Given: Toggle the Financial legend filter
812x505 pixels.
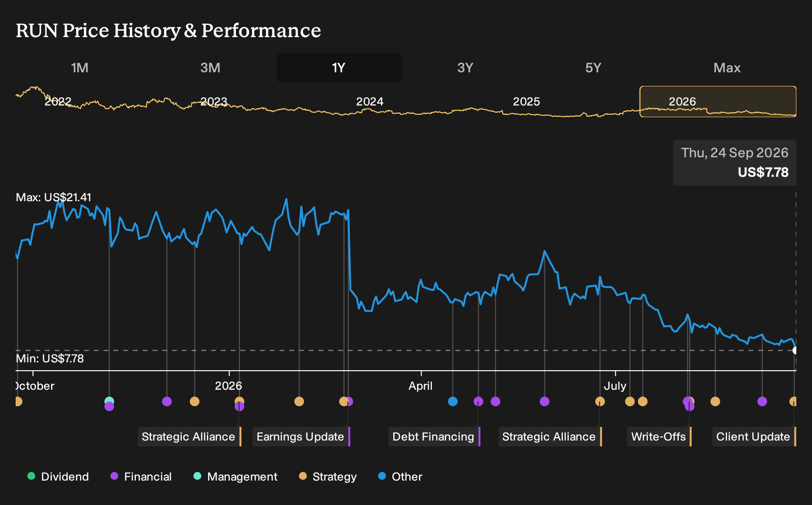Looking at the screenshot, I should click(x=141, y=477).
